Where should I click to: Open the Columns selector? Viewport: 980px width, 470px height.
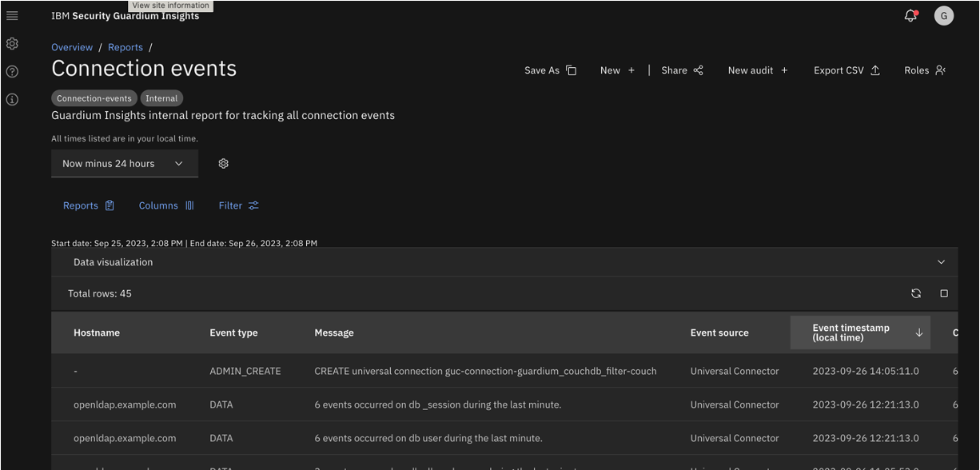[166, 205]
